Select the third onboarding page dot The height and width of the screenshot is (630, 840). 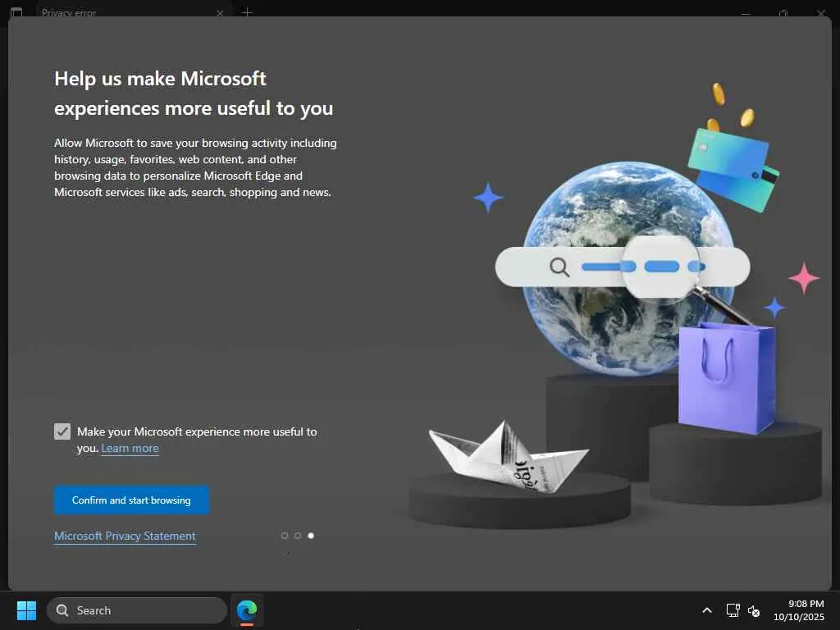click(311, 536)
